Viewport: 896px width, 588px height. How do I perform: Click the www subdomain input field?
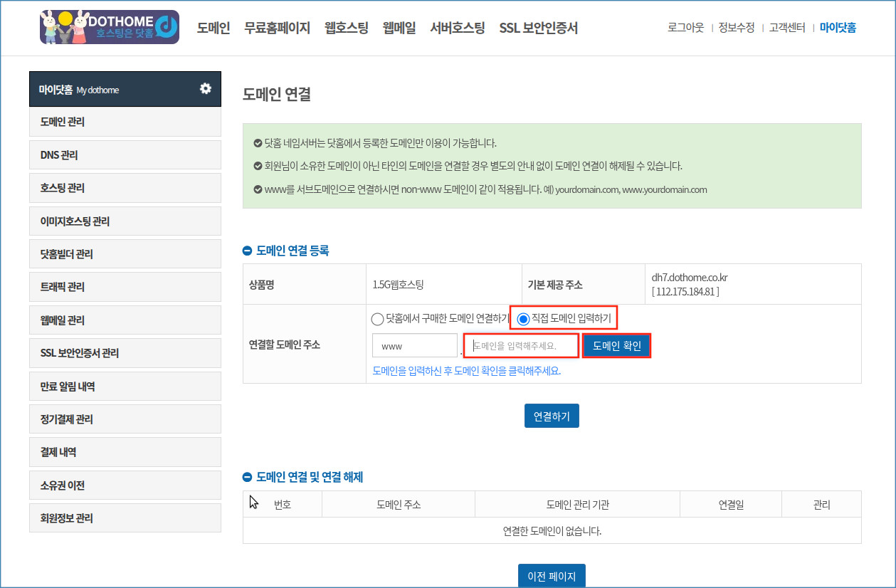(414, 346)
